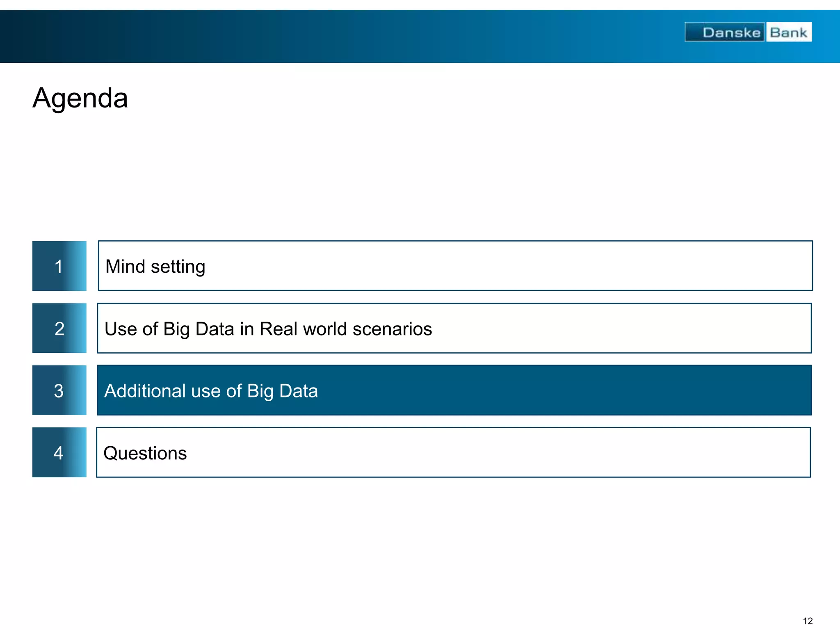
Task: Click the slide page number 12
Action: tap(808, 621)
